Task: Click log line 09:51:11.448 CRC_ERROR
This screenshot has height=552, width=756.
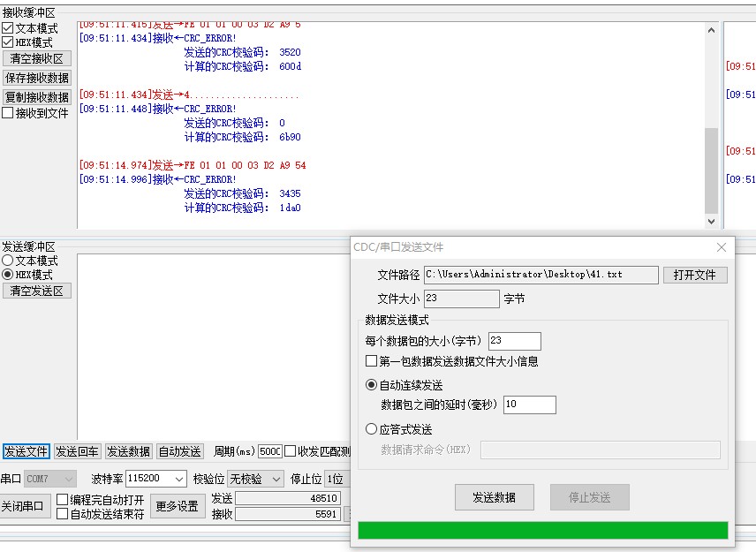Action: [158, 109]
